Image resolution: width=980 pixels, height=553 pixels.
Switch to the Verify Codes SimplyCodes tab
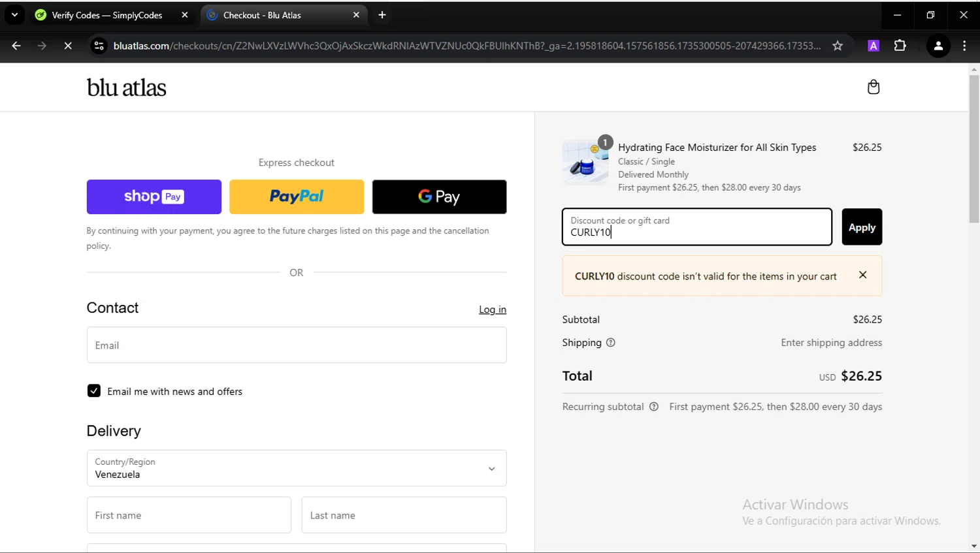tap(107, 15)
